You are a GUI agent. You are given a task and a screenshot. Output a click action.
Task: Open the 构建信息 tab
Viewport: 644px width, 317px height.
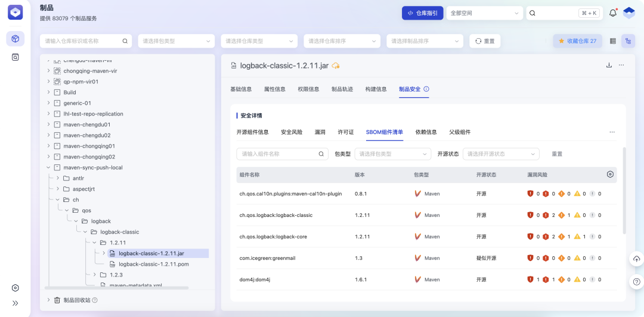376,89
